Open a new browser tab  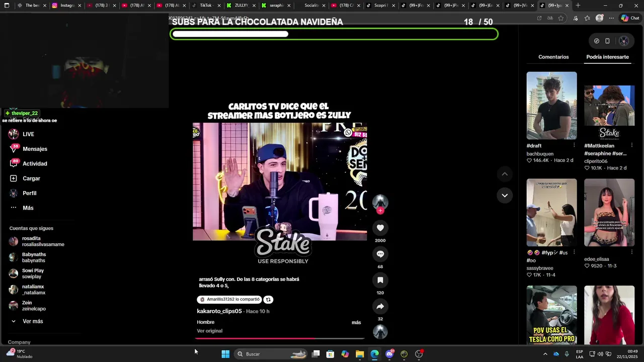click(x=578, y=6)
